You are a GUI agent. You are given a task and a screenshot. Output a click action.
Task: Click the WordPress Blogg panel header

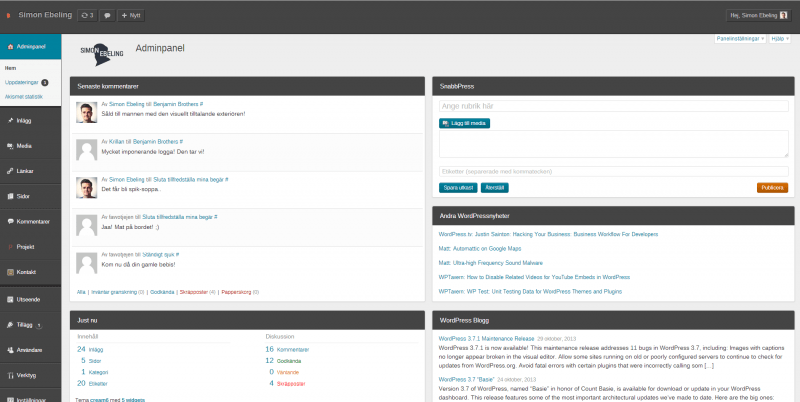[613, 320]
